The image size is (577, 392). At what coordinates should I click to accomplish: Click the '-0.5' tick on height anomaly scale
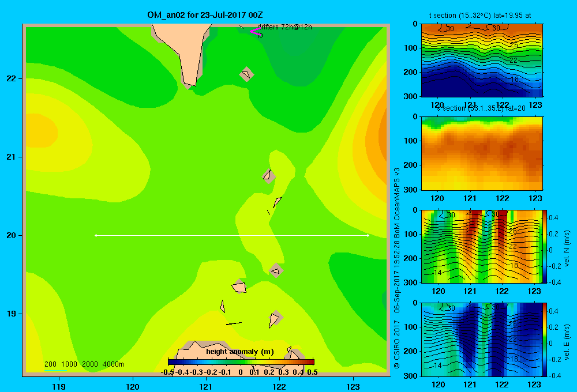167,372
